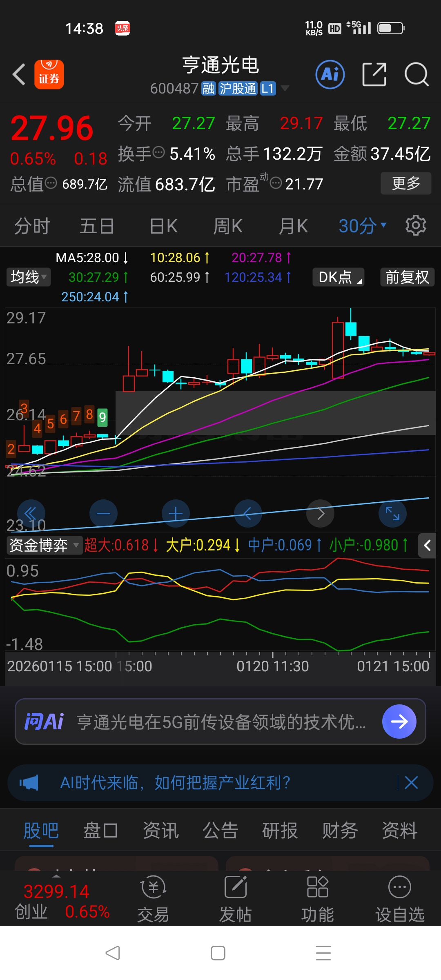Tap the double-left chart scroll button
This screenshot has height=980, width=441.
pos(31,513)
